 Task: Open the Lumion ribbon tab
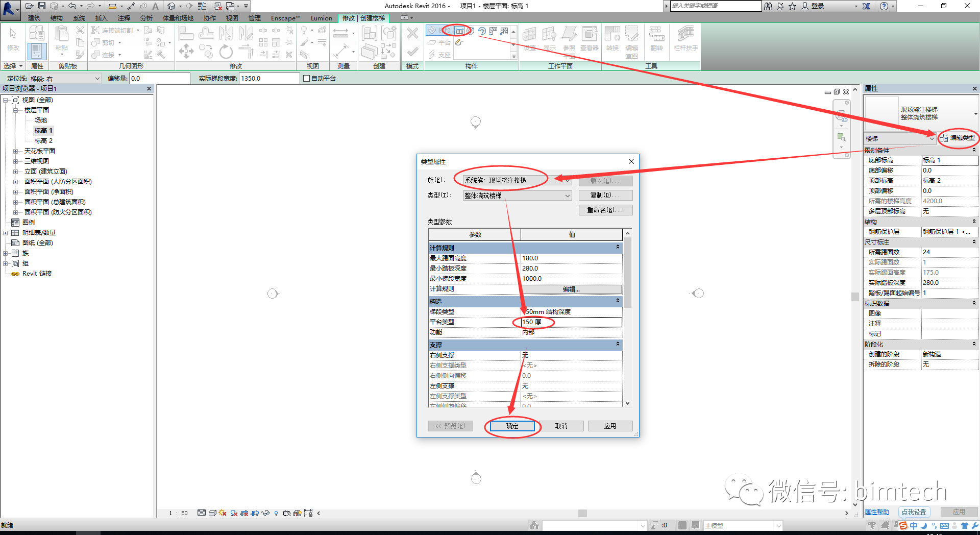coord(322,18)
